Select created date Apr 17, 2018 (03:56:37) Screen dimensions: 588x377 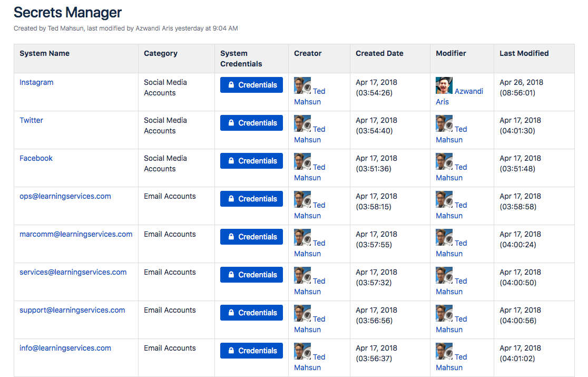pos(377,353)
